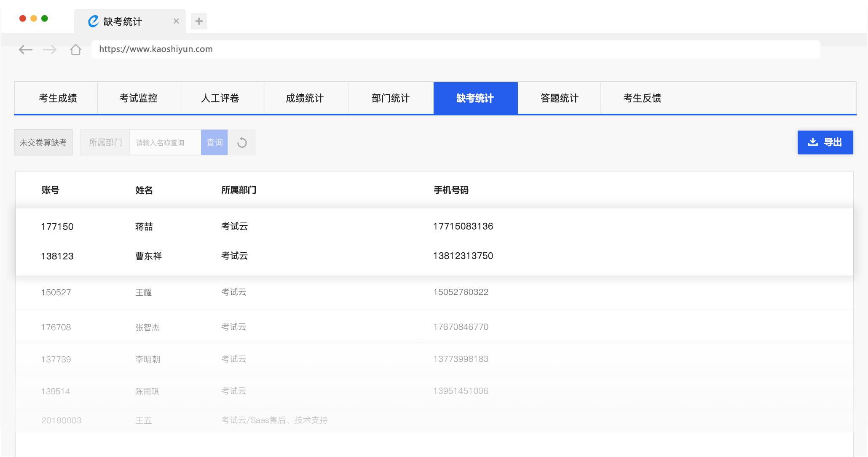Image resolution: width=868 pixels, height=457 pixels.
Task: Click the browser address bar URL
Action: click(155, 49)
